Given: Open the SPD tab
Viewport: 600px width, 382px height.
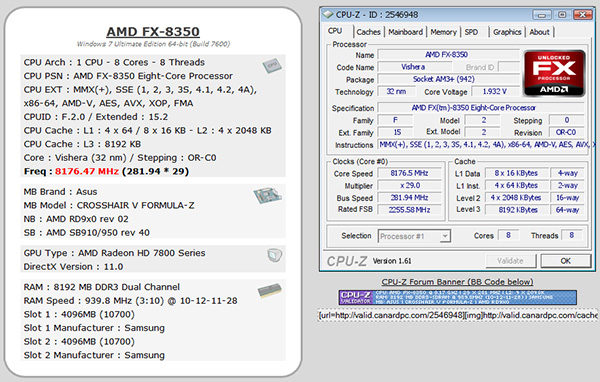Looking at the screenshot, I should click(471, 32).
